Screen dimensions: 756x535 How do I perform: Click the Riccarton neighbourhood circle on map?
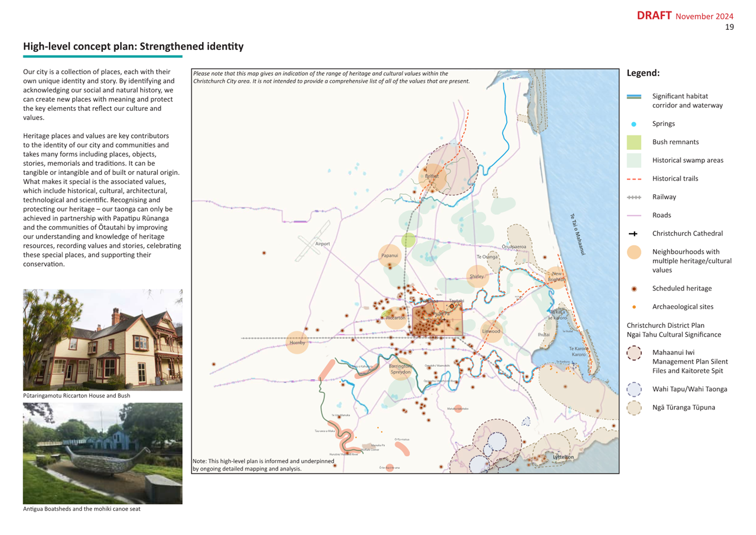tap(396, 318)
